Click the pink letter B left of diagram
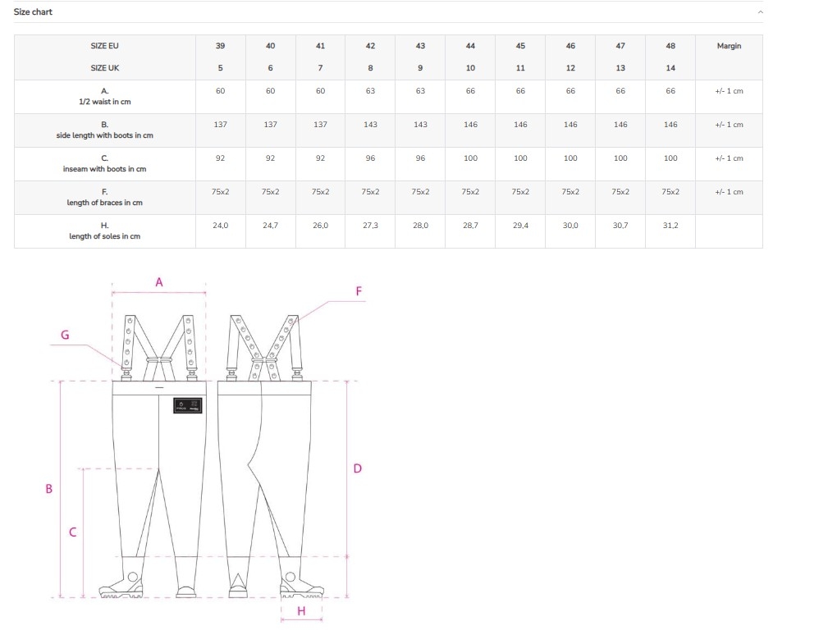Screen dimensions: 828x644 (49, 489)
